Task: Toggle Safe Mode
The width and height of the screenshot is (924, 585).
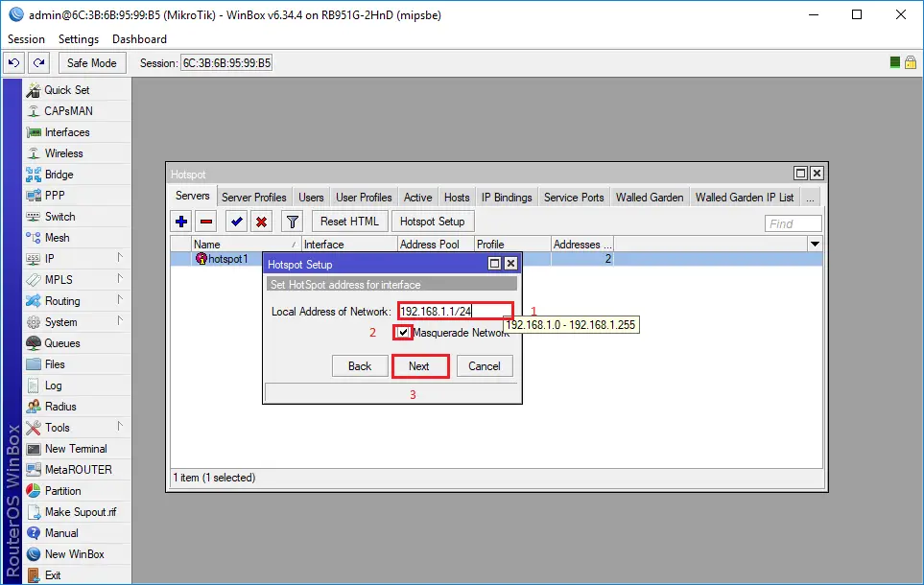Action: 92,63
